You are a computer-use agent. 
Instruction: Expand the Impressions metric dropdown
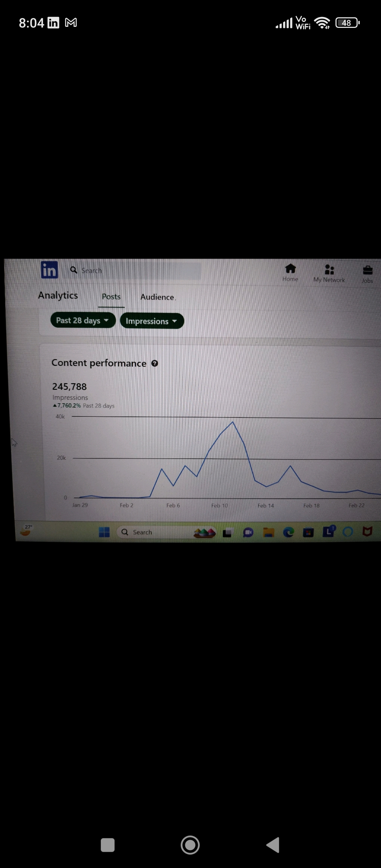click(152, 321)
